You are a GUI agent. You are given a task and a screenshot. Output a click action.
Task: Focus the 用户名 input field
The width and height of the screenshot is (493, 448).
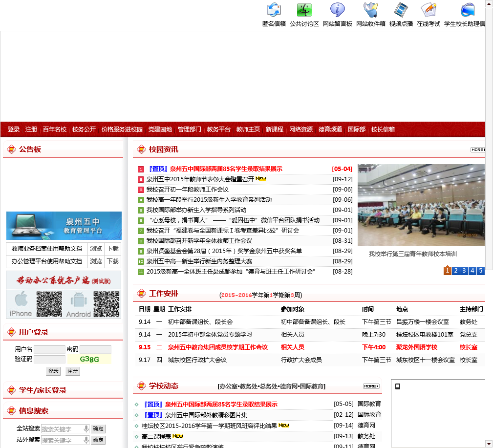click(x=49, y=349)
